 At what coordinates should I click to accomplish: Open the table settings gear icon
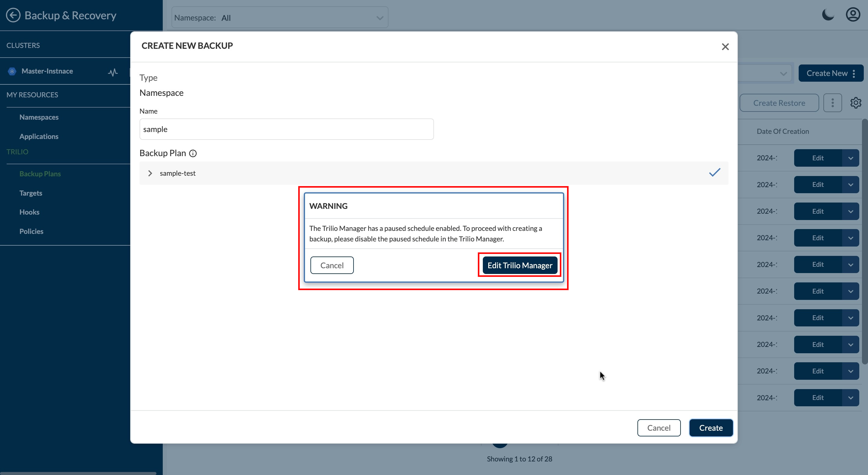(856, 103)
